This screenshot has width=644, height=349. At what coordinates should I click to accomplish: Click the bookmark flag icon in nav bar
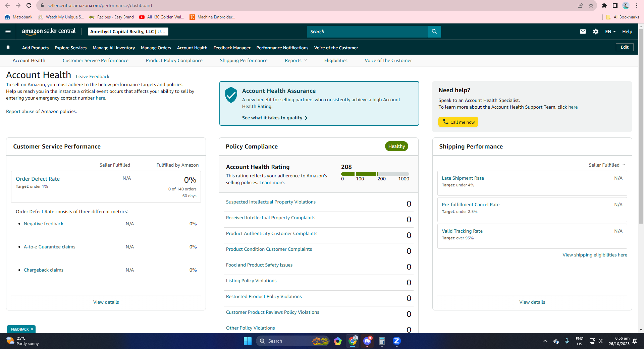pyautogui.click(x=8, y=48)
